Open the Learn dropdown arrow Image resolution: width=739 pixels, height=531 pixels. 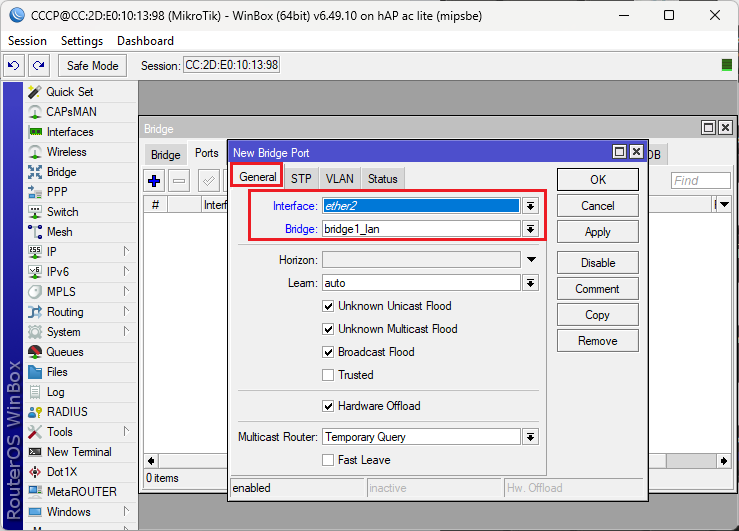pyautogui.click(x=531, y=283)
